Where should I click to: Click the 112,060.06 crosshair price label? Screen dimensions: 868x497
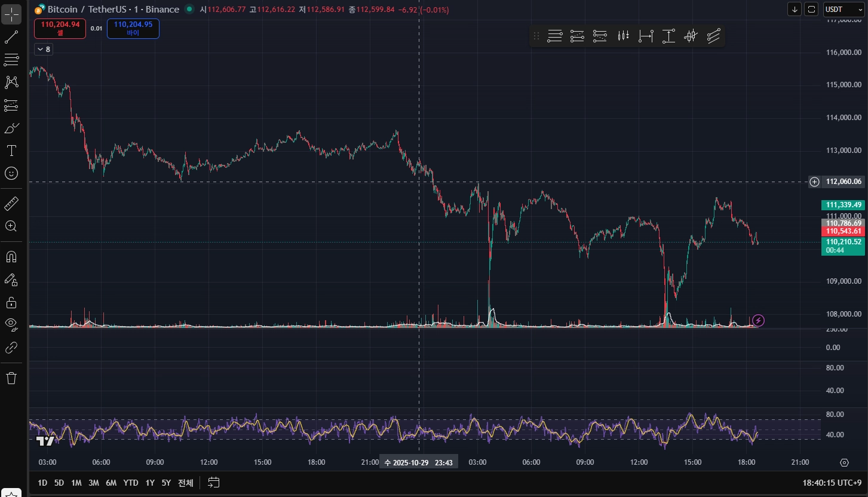tap(844, 182)
